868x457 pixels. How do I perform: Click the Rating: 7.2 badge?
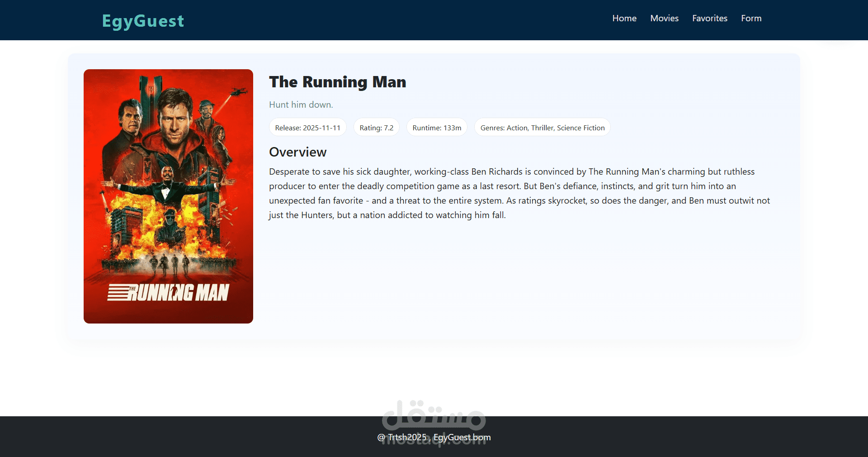(377, 128)
